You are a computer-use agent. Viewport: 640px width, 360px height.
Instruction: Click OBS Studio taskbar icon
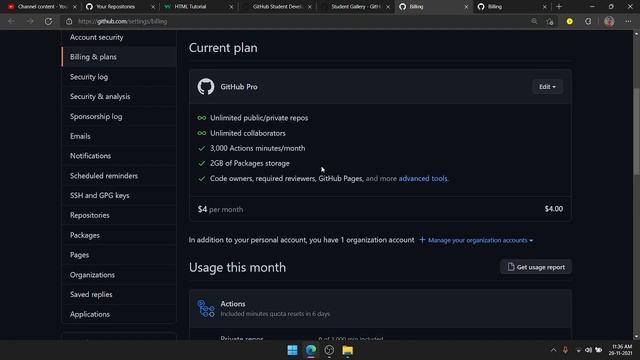tap(329, 350)
